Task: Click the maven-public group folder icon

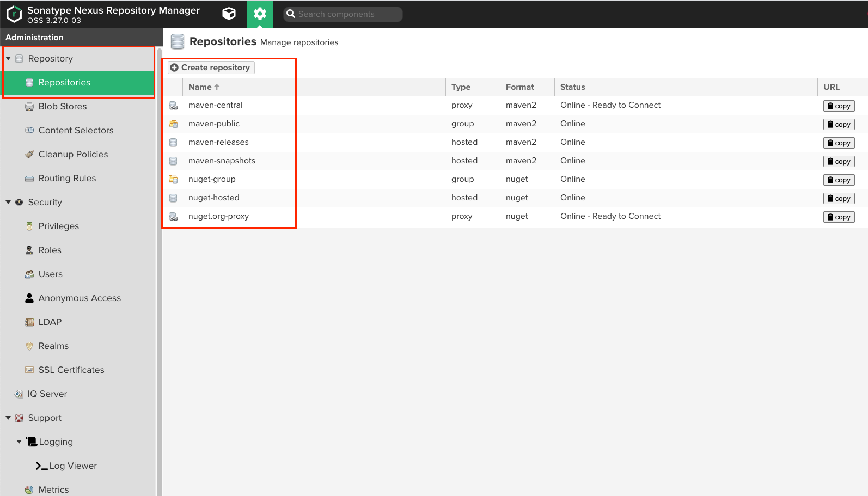Action: tap(173, 124)
